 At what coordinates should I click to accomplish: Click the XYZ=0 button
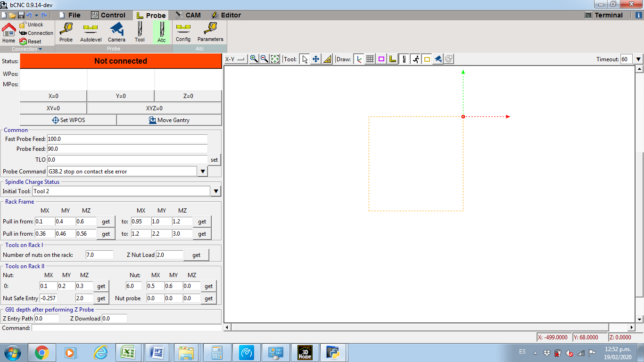(x=154, y=108)
